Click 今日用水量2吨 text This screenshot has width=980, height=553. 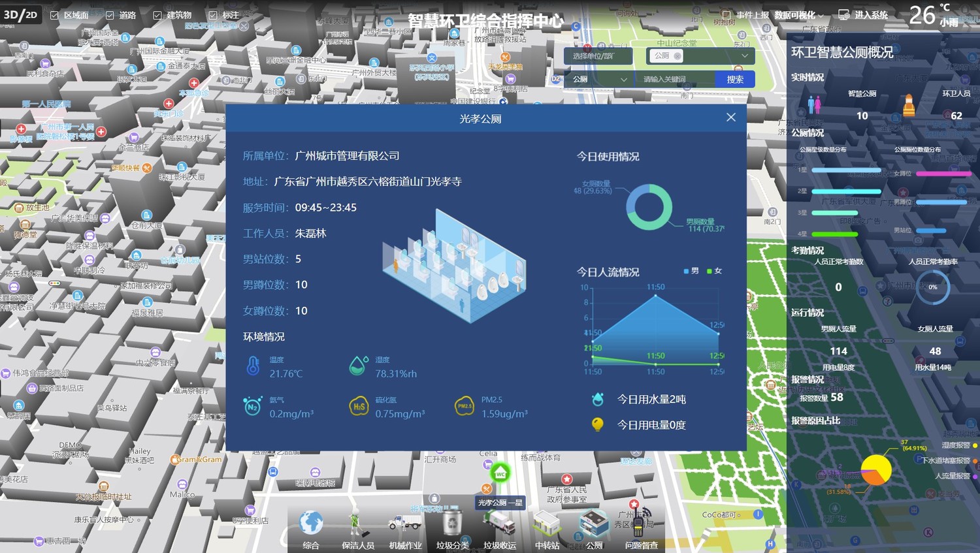pos(651,399)
